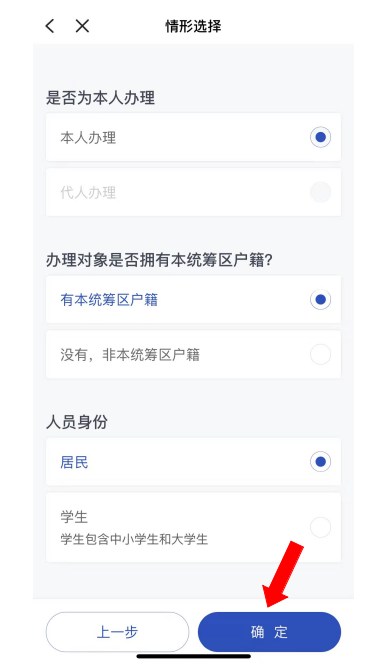Click the 学生包含中小学生和大学生 description text
Image resolution: width=386 pixels, height=666 pixels.
134,539
